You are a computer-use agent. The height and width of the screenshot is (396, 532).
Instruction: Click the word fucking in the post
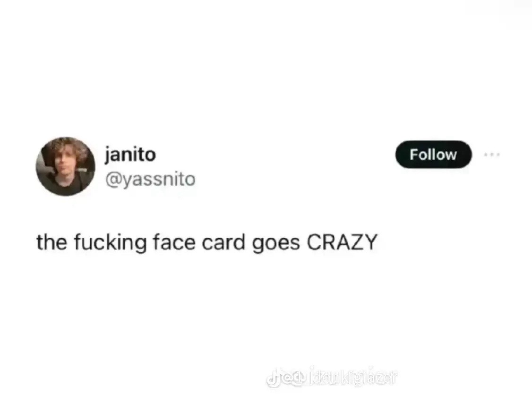point(110,243)
